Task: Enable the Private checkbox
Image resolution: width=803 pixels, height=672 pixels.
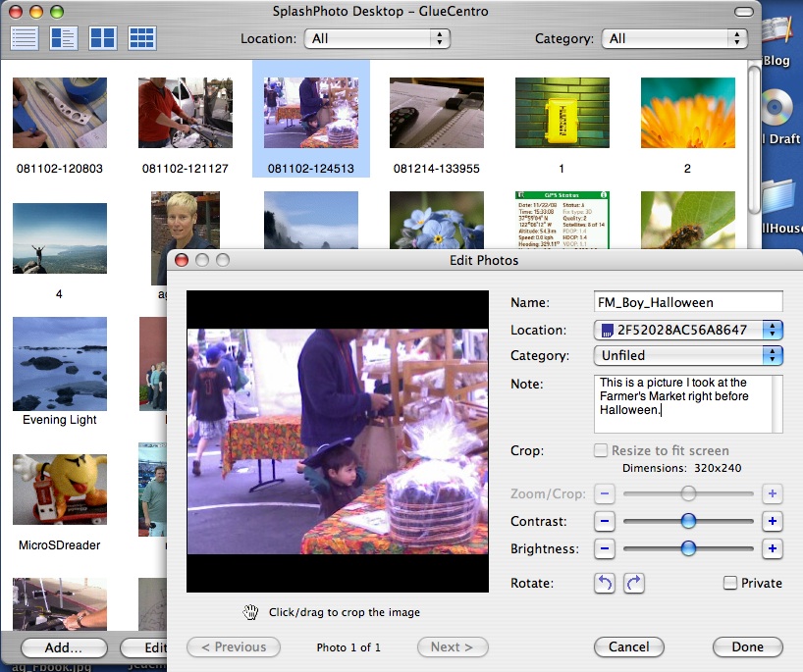Action: tap(730, 583)
